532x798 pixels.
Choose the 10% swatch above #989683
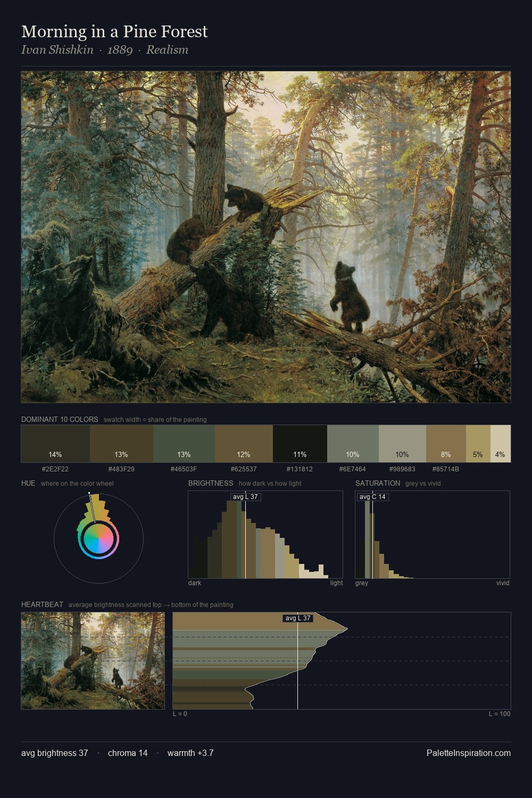click(x=402, y=444)
